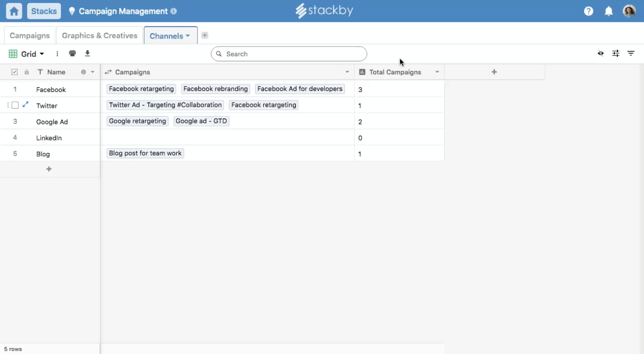Viewport: 644px width, 354px height.
Task: Open the customize sliders icon
Action: [x=616, y=53]
